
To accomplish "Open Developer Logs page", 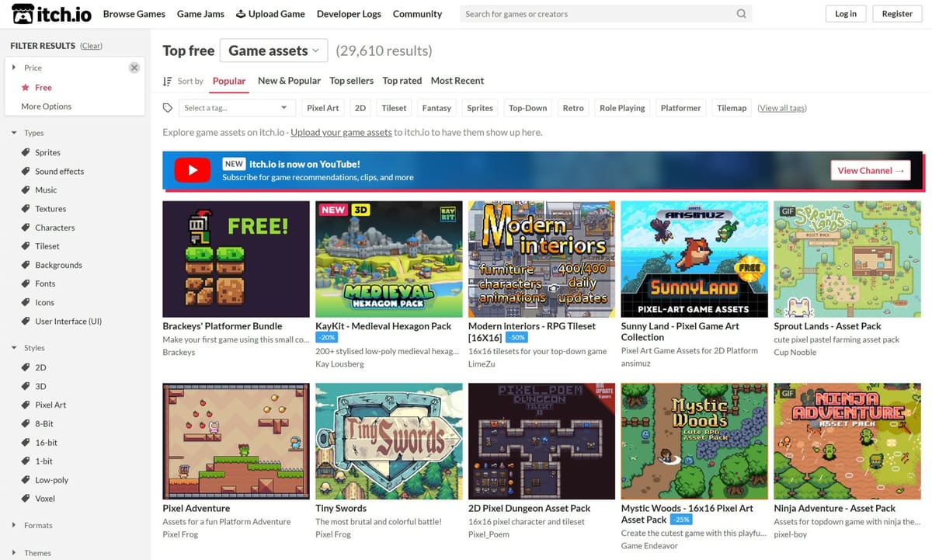I will 349,14.
